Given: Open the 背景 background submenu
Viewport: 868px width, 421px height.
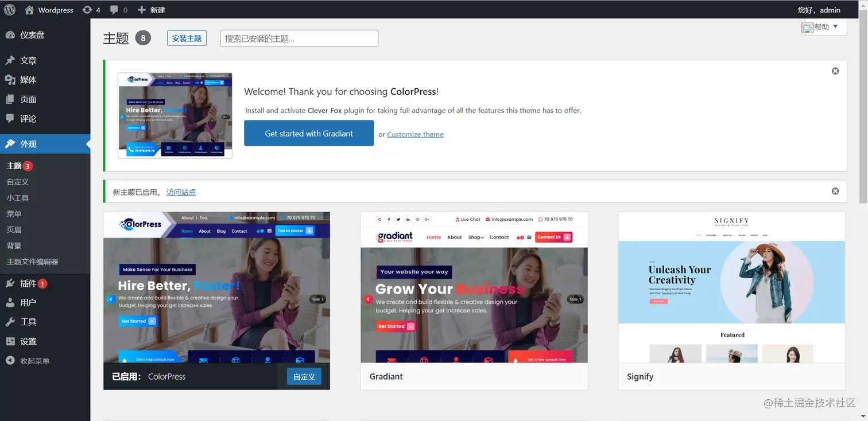Looking at the screenshot, I should click(14, 245).
